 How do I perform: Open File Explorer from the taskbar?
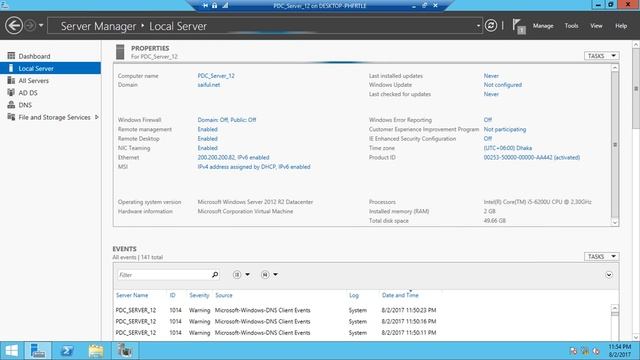pyautogui.click(x=96, y=351)
